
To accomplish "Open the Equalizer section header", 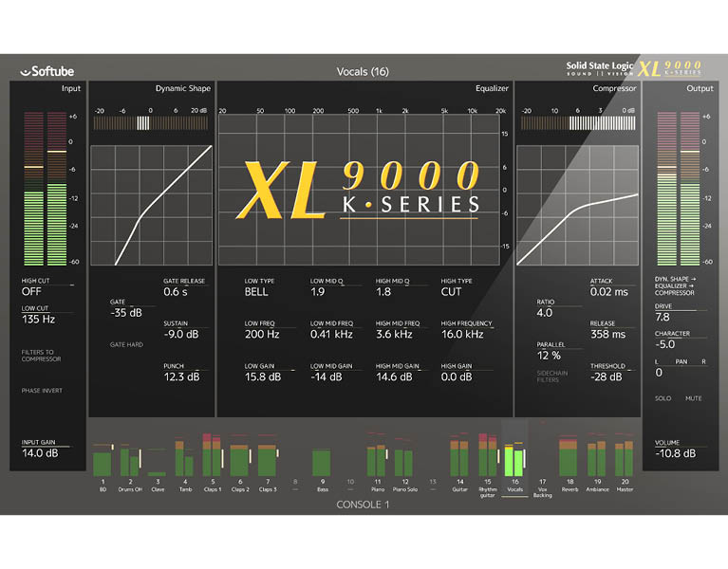I will 492,88.
